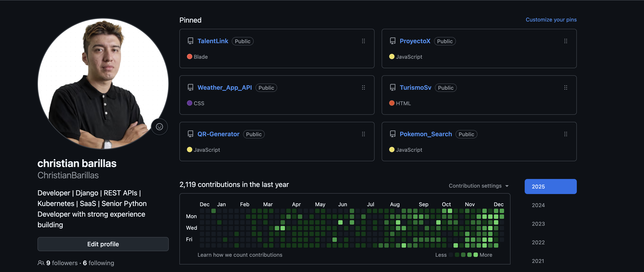This screenshot has width=644, height=272.
Task: Select the 2023 contributions year
Action: pyautogui.click(x=538, y=223)
